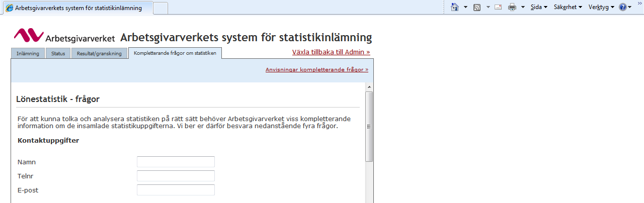Click the Namn input field

pos(176,162)
